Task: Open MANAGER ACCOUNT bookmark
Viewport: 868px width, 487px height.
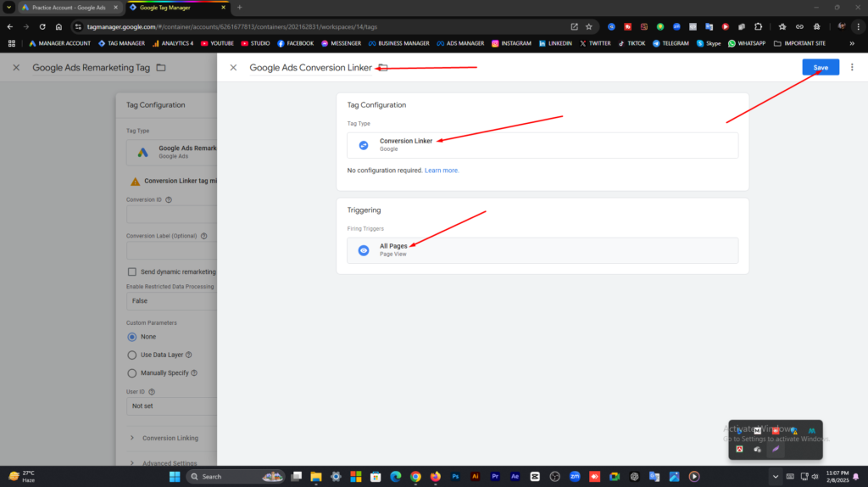Action: 59,43
